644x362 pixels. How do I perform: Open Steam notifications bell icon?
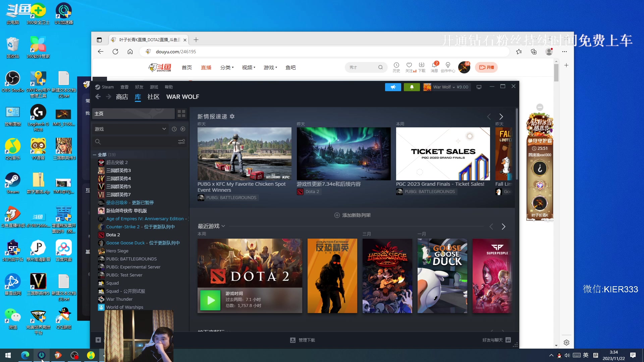[412, 87]
